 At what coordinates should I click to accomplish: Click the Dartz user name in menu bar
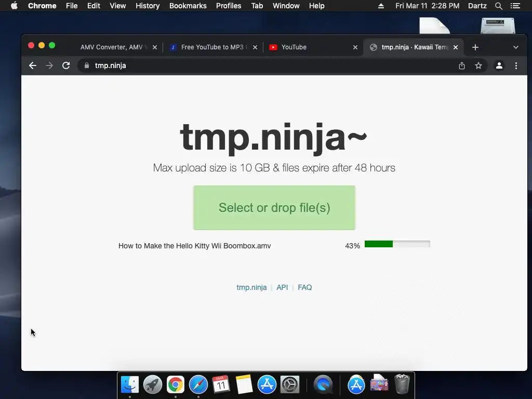[477, 6]
